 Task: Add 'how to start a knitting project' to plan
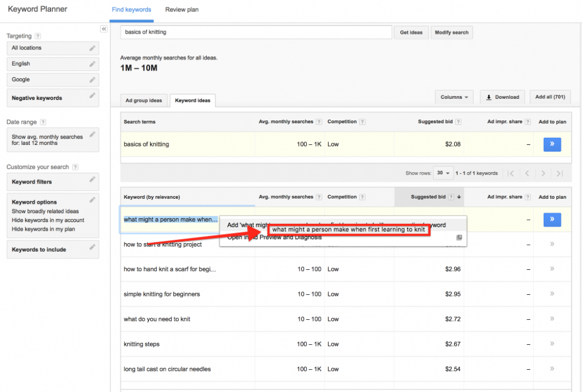coord(552,244)
